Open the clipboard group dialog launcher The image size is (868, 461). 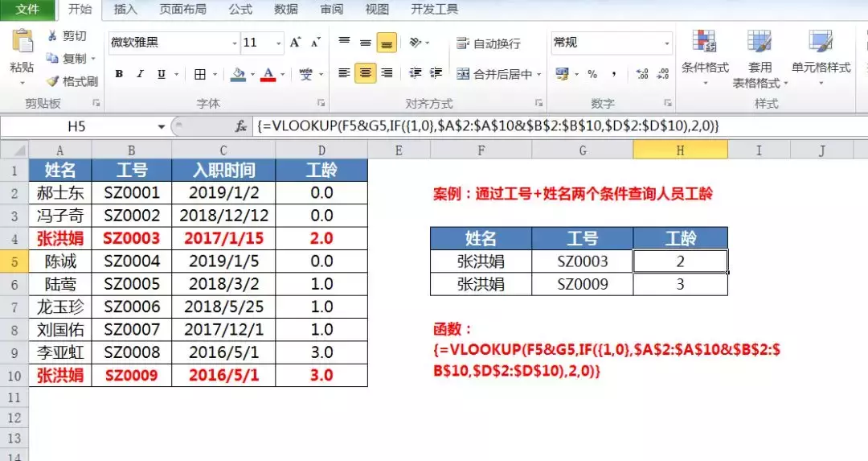(x=96, y=103)
